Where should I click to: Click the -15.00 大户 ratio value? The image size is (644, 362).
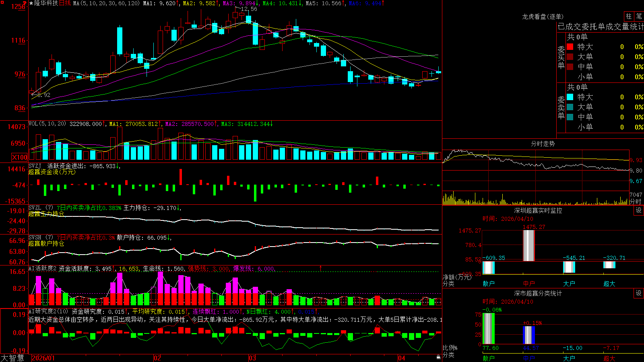tap(572, 348)
